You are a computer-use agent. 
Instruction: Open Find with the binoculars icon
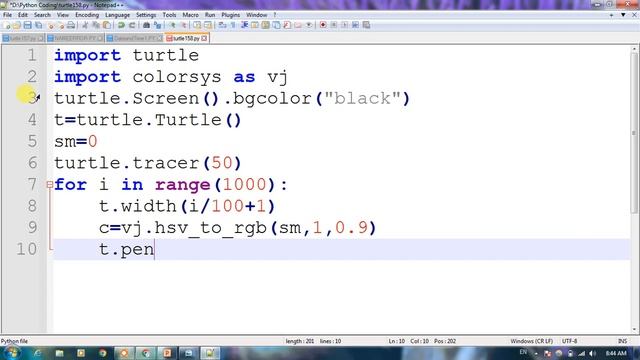coord(147,25)
